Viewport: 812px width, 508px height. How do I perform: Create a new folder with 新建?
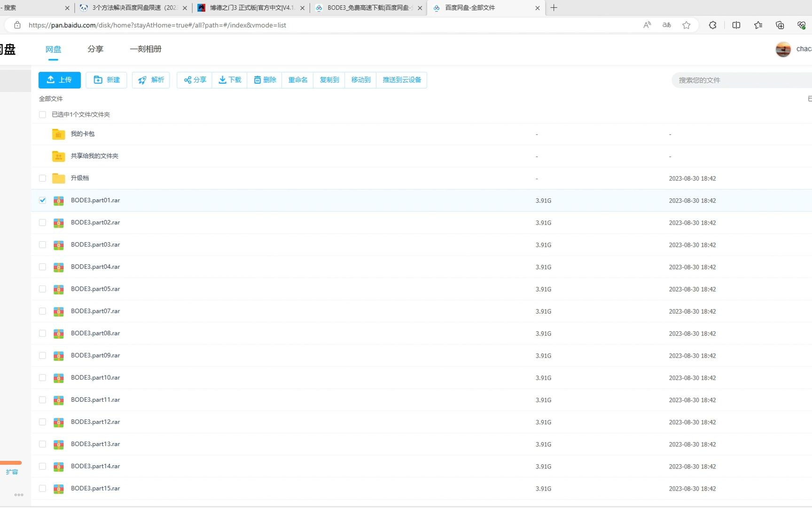(107, 80)
